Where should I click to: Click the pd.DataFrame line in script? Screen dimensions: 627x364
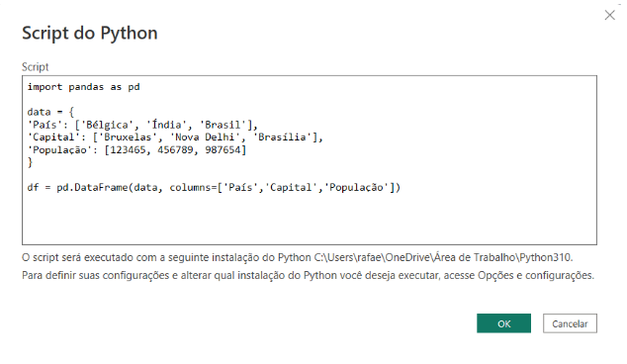(x=214, y=188)
